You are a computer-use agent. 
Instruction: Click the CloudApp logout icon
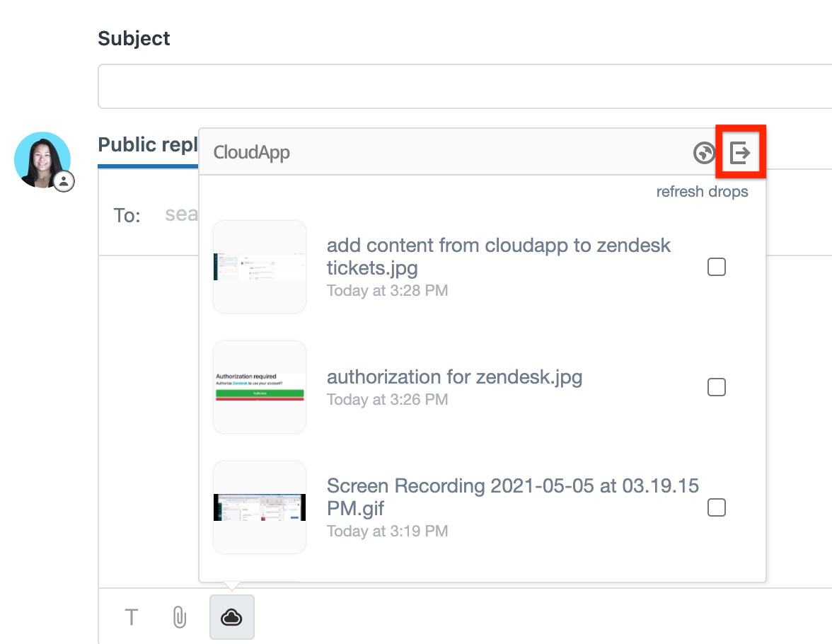pos(740,153)
